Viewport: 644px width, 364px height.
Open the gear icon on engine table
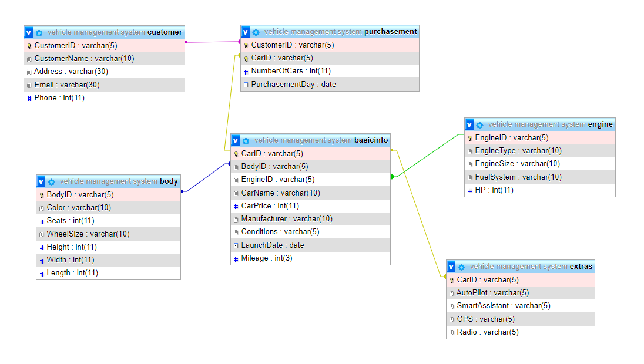pyautogui.click(x=479, y=124)
